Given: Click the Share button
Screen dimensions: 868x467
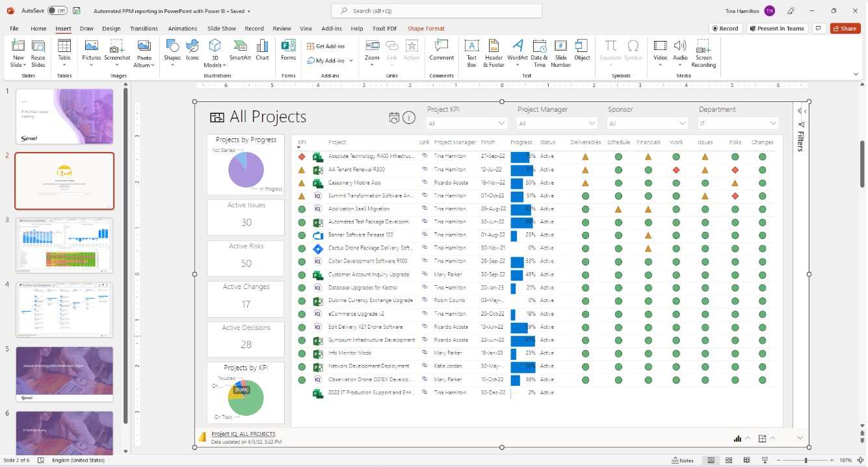Looking at the screenshot, I should [x=845, y=29].
